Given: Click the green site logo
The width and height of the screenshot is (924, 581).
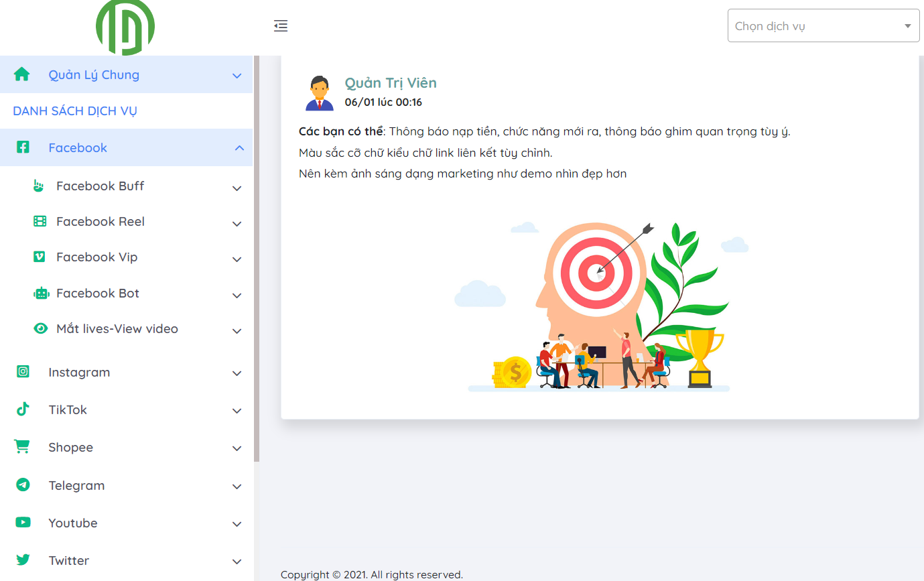Looking at the screenshot, I should tap(125, 27).
